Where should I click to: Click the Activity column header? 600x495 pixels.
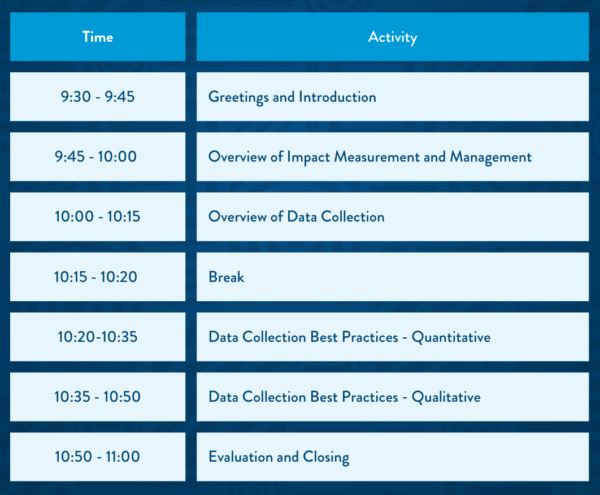pos(393,37)
